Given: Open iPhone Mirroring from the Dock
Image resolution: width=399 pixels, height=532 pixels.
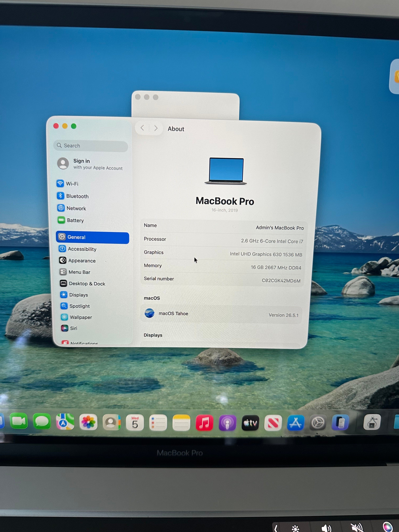Looking at the screenshot, I should [340, 422].
